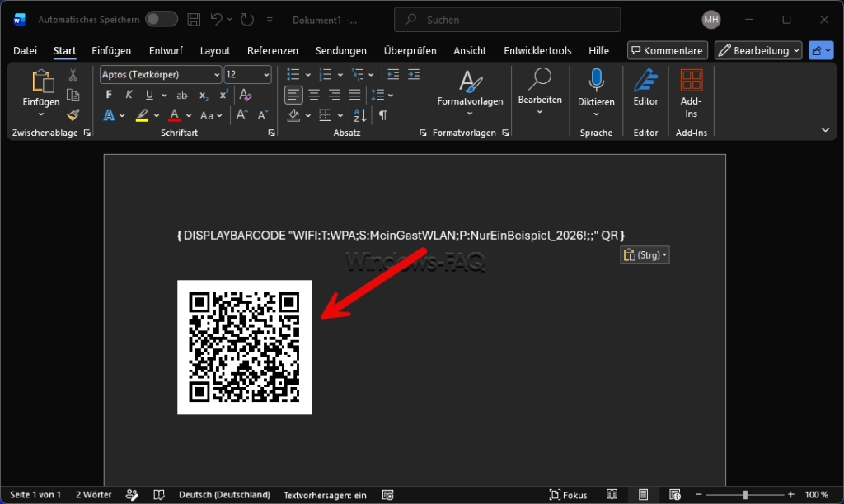This screenshot has width=844, height=504.
Task: Cut selection with the scissors icon
Action: (73, 75)
